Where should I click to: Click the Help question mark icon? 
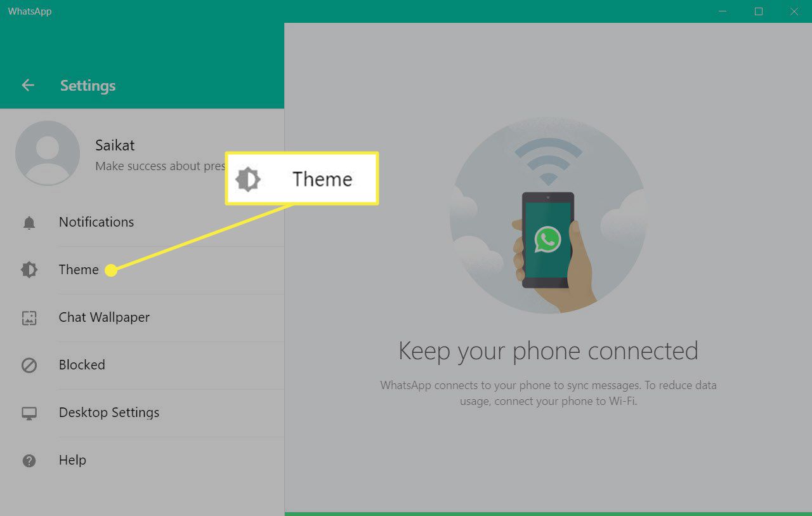[29, 461]
